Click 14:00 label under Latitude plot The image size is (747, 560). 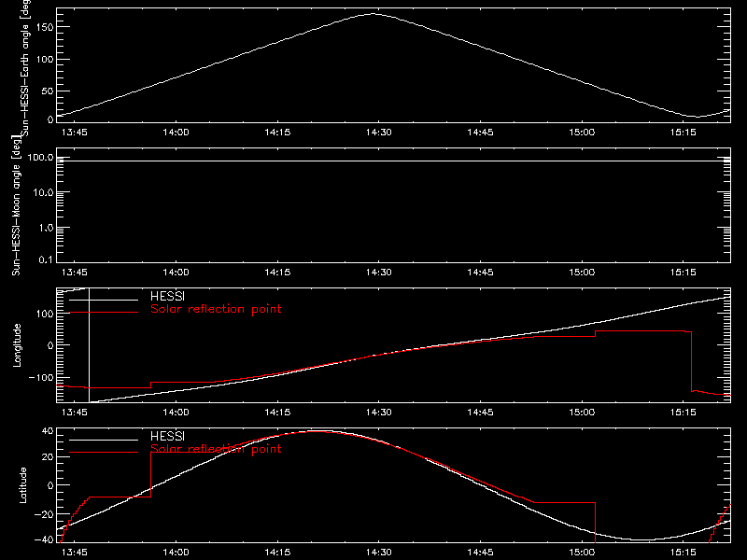(x=176, y=553)
